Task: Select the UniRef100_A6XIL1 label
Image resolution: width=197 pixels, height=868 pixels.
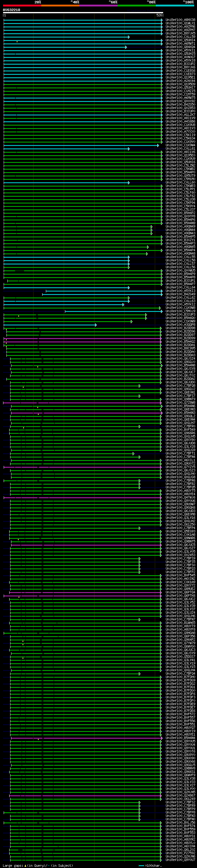Action: click(x=180, y=461)
